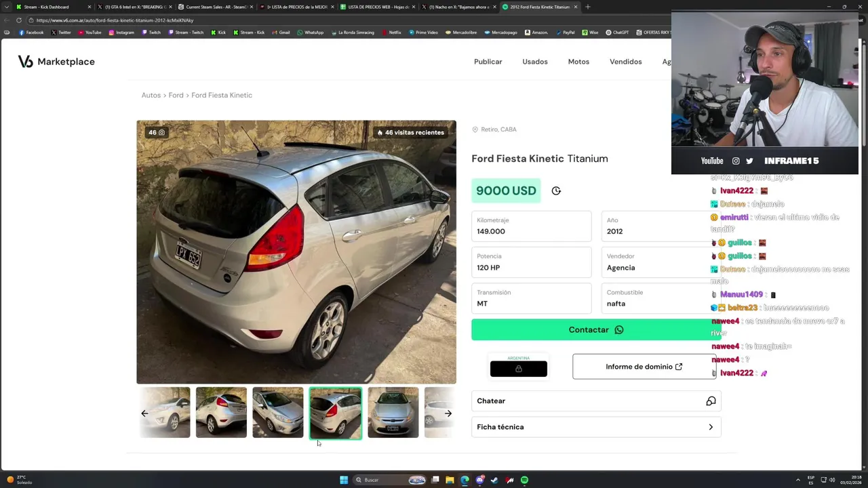Expand the Ficha técnica section

596,427
